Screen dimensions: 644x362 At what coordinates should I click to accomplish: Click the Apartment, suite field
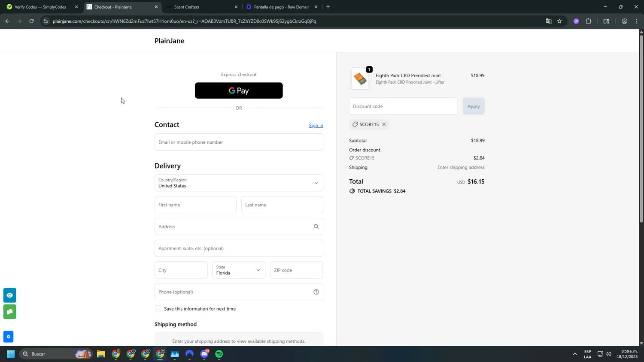tap(239, 248)
